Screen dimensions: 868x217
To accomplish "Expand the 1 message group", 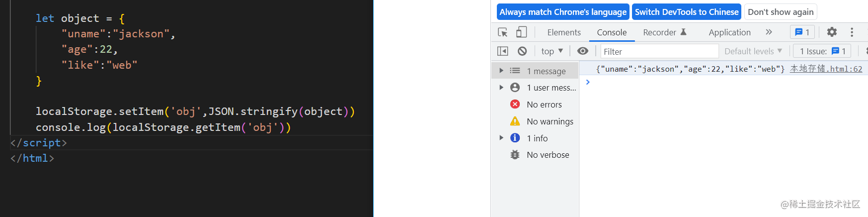I will click(x=501, y=71).
